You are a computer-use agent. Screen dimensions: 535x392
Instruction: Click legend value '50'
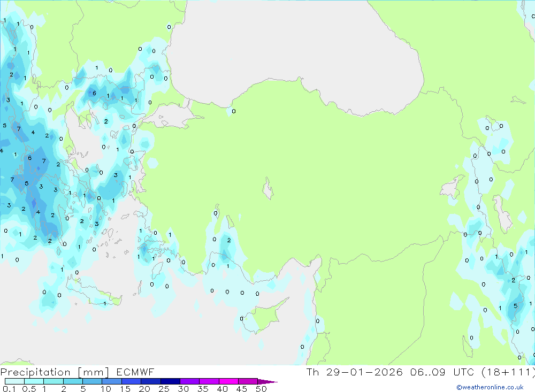[x=261, y=389]
